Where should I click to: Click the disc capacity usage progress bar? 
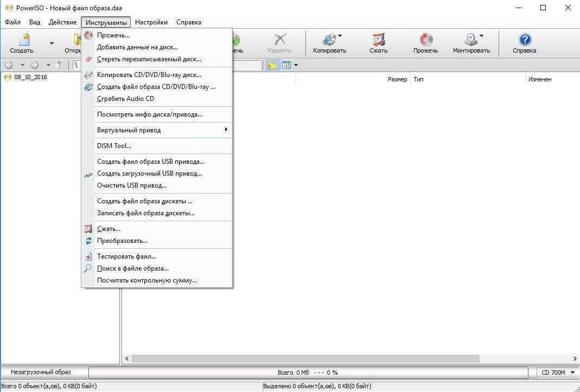(x=308, y=372)
